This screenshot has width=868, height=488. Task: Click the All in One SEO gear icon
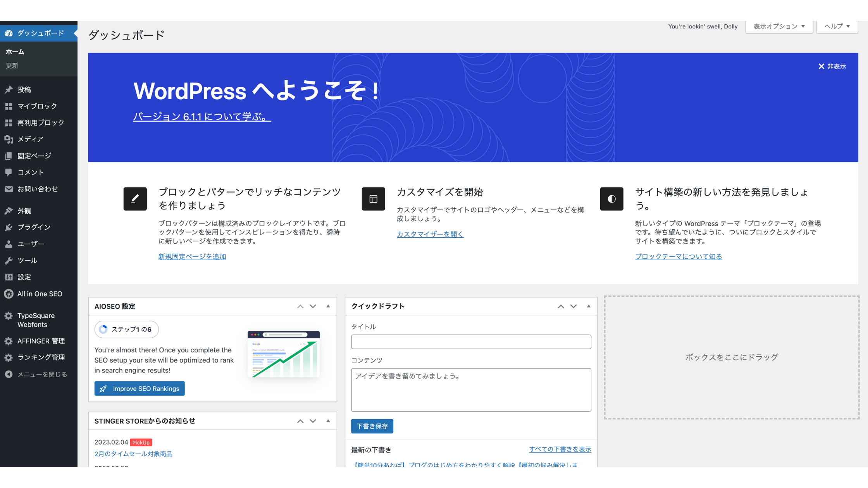coord(9,294)
